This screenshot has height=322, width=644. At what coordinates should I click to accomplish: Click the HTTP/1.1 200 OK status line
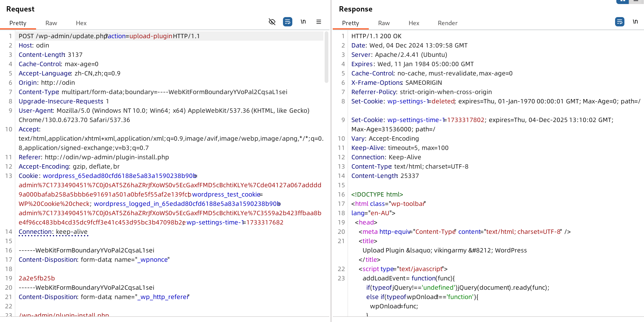376,36
